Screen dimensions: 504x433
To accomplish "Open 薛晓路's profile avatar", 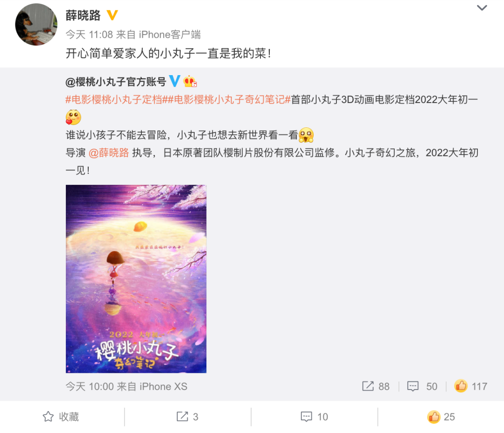I will (36, 24).
